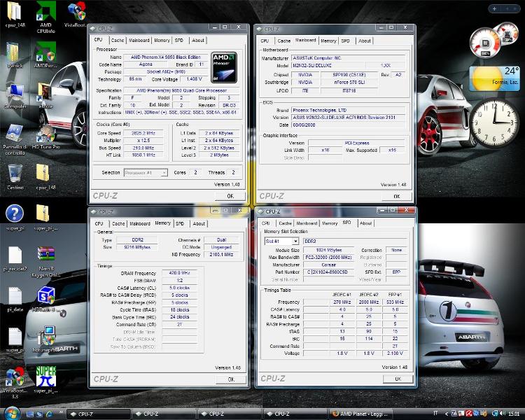Switch to Cache tab in CPU-tab window

click(x=118, y=40)
